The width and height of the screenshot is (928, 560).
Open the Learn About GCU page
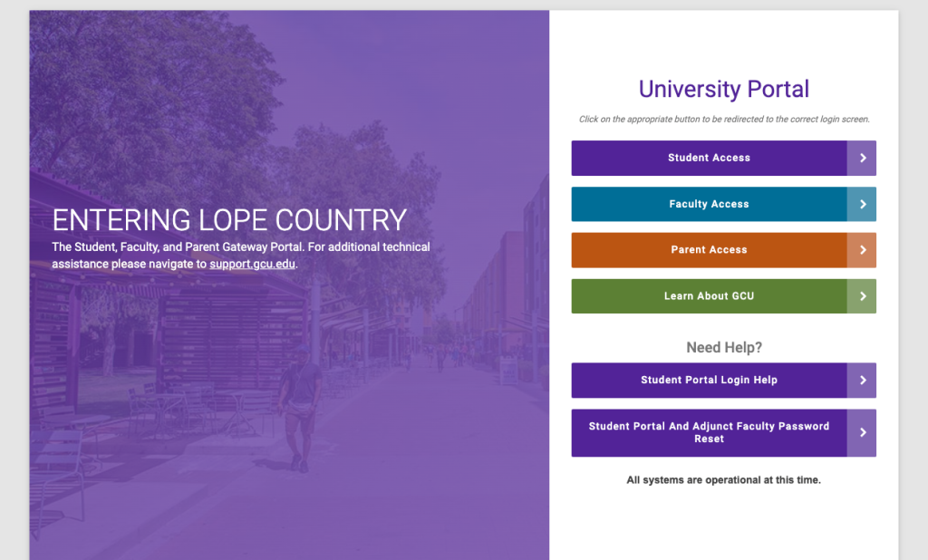(x=710, y=296)
